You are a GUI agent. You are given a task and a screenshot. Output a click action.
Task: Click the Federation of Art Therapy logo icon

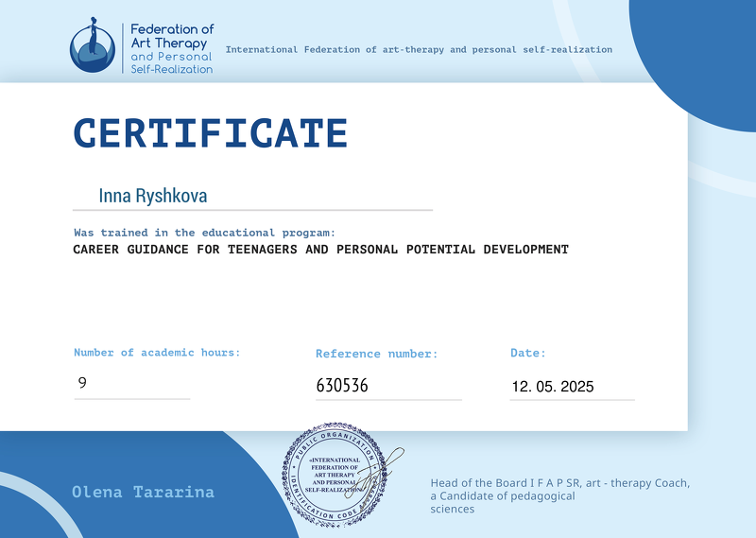(x=94, y=46)
